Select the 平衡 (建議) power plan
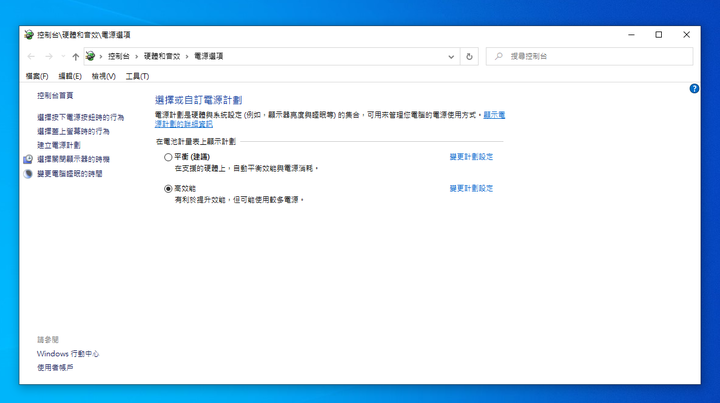Image resolution: width=720 pixels, height=403 pixels. point(168,157)
